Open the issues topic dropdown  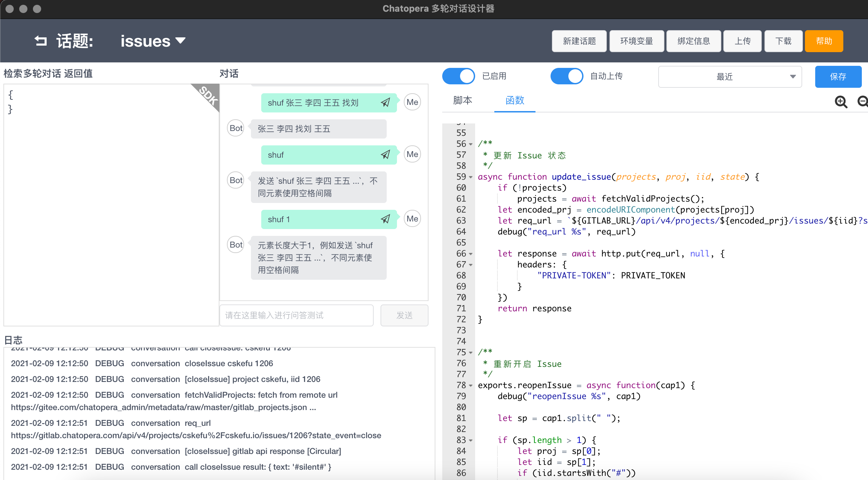click(x=153, y=41)
